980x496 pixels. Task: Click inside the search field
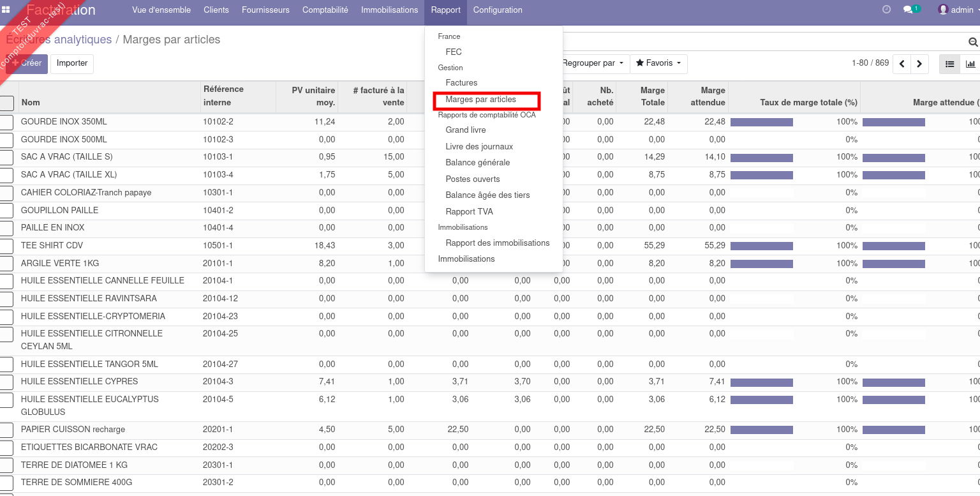coord(766,41)
